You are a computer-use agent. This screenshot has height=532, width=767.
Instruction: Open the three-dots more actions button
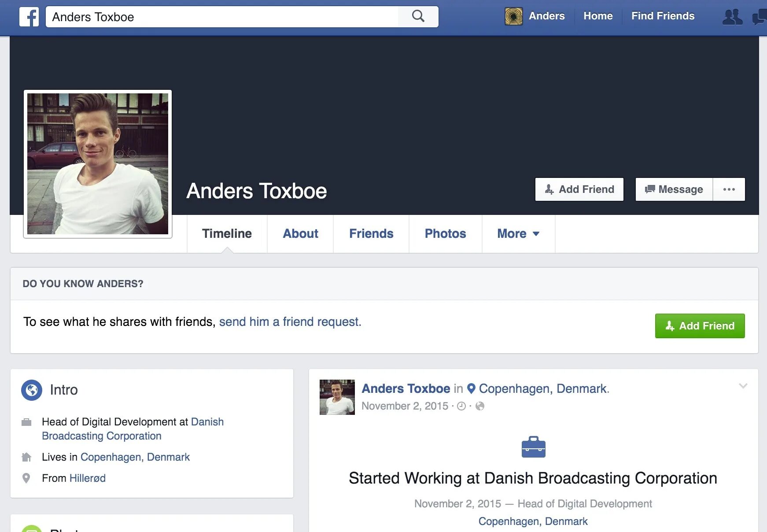tap(729, 189)
